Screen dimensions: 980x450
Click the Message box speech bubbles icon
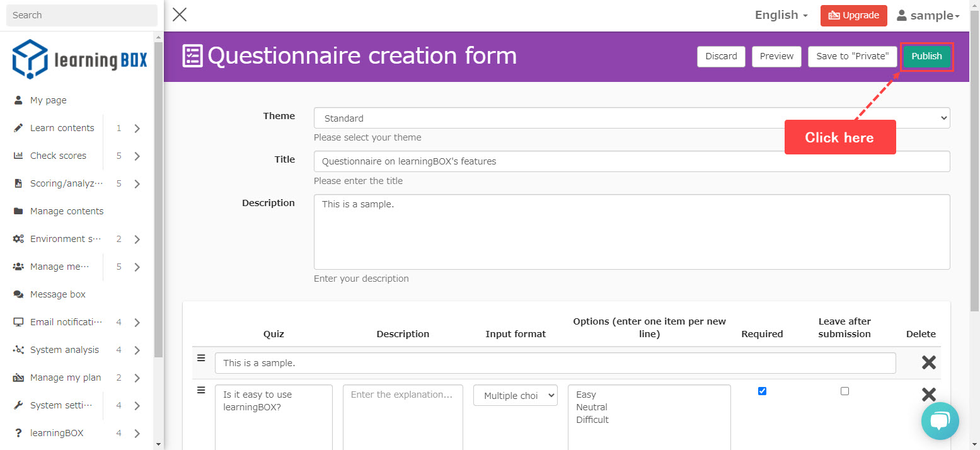pos(18,294)
